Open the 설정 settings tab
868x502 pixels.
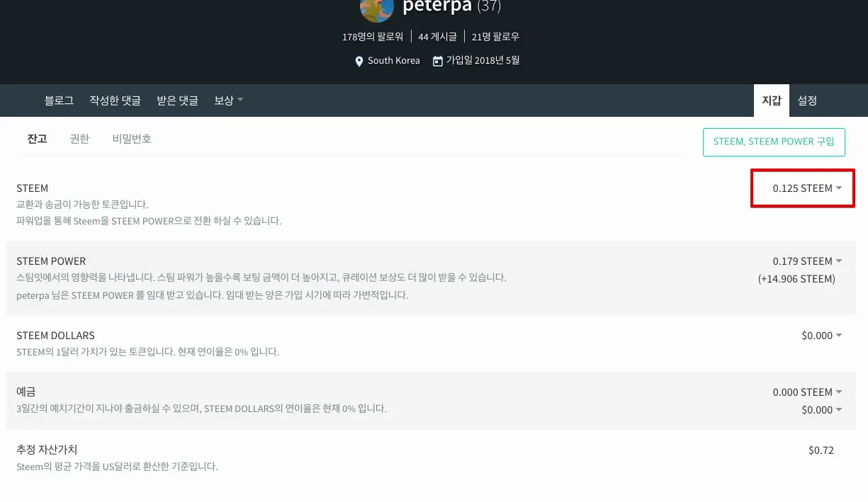(807, 101)
